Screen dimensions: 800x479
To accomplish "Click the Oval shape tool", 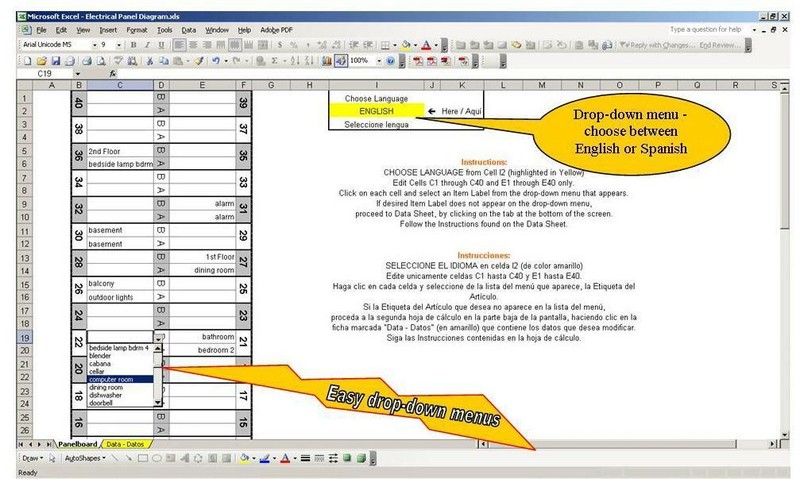I will pos(157,459).
